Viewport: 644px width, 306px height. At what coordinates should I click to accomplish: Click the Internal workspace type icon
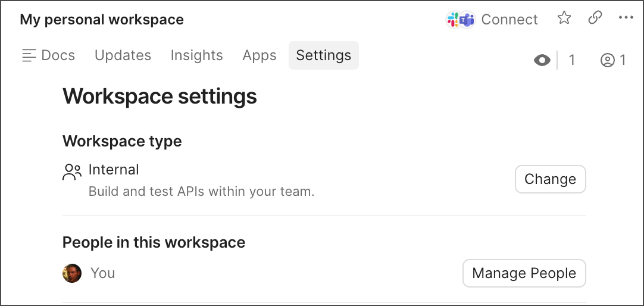click(x=72, y=172)
